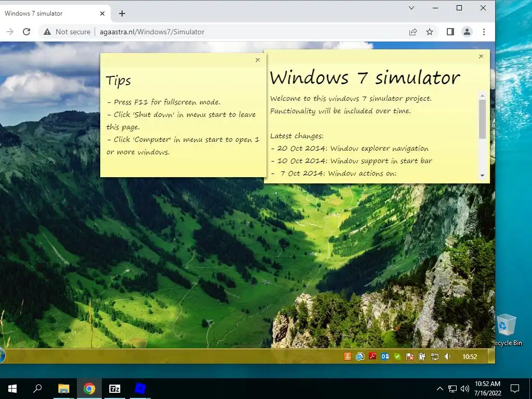Click the 10:52 AM date and time
532x399 pixels.
487,389
